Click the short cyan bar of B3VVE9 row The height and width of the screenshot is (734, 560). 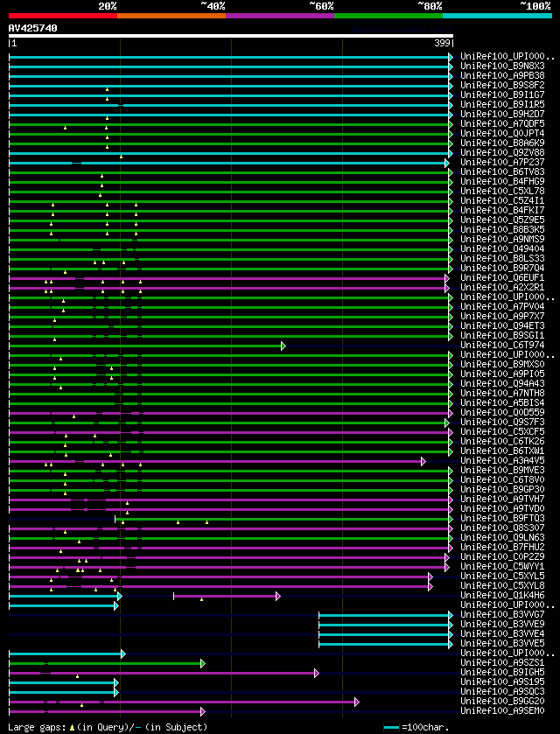384,625
